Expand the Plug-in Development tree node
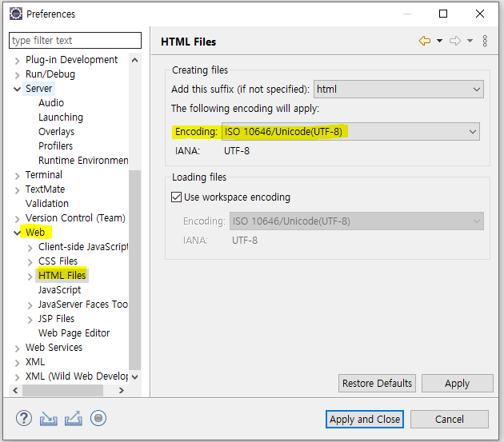This screenshot has height=442, width=504. (17, 61)
